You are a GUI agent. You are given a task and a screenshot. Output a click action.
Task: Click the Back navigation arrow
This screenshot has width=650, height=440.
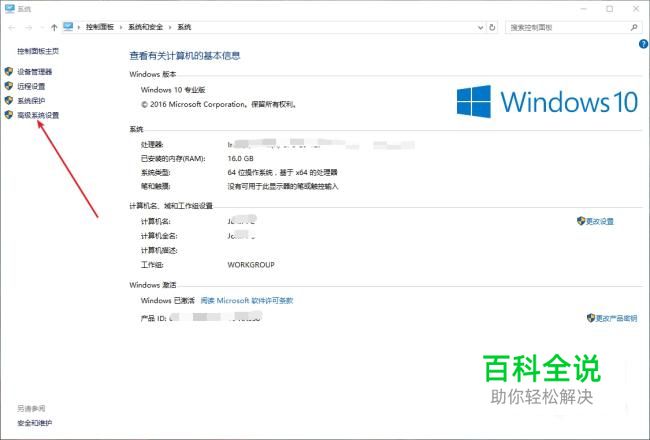coord(12,27)
